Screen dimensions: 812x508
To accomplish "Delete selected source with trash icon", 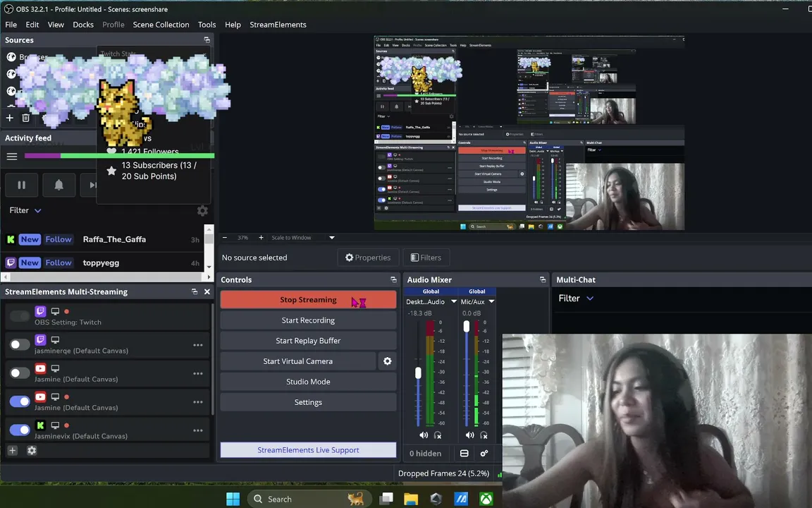I will [x=25, y=119].
